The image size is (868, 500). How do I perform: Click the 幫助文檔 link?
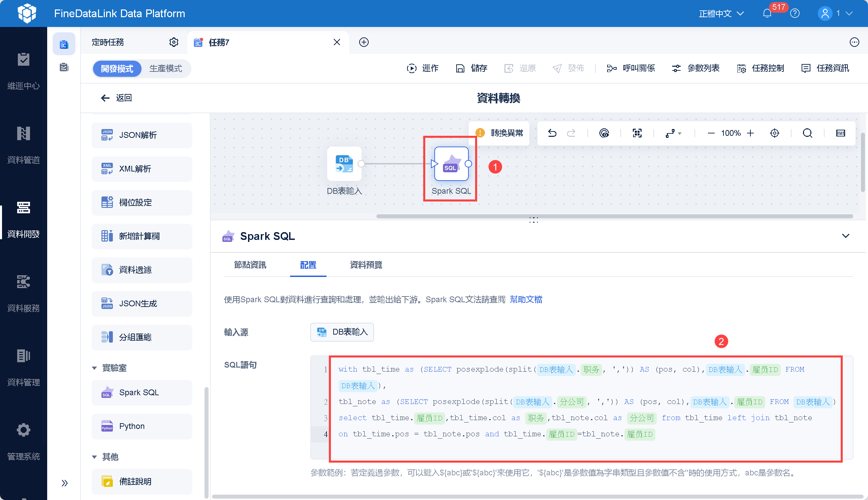tap(526, 300)
